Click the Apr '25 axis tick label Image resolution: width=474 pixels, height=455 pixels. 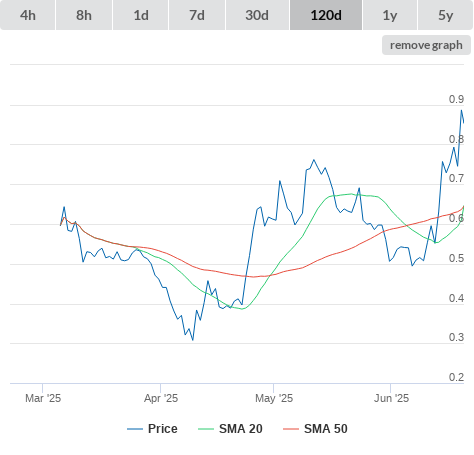161,398
